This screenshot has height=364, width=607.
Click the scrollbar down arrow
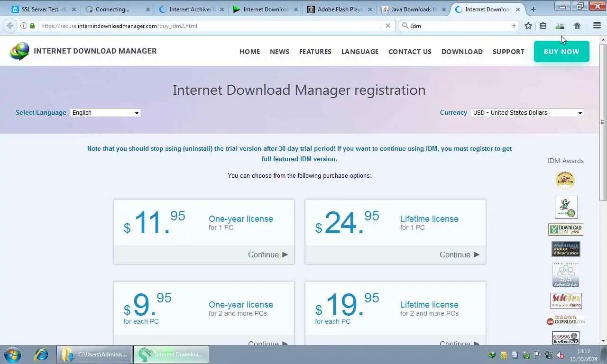click(603, 341)
